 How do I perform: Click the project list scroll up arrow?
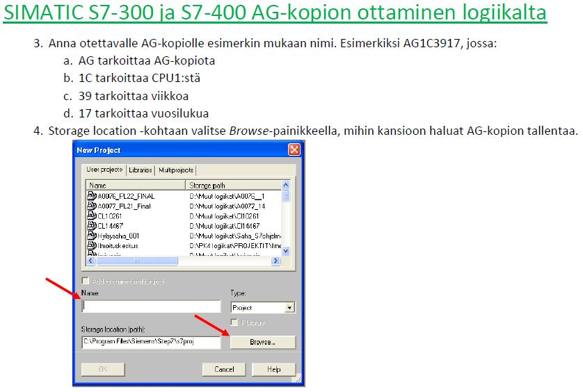pos(285,185)
